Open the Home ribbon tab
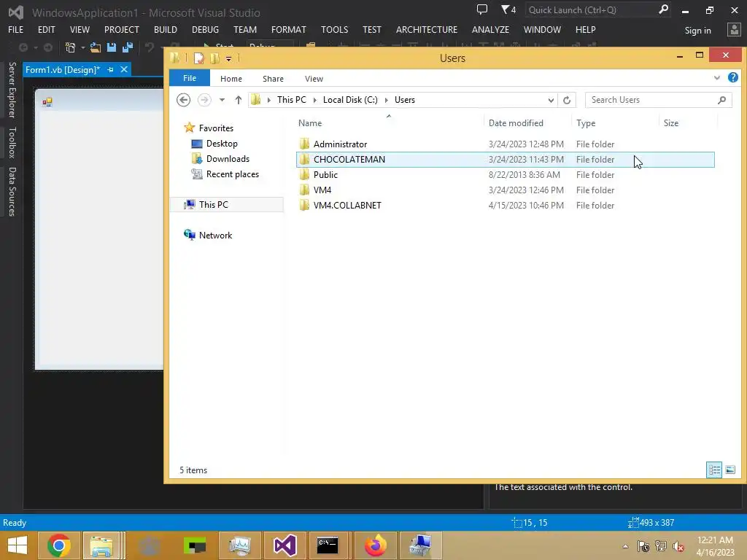 click(x=231, y=79)
